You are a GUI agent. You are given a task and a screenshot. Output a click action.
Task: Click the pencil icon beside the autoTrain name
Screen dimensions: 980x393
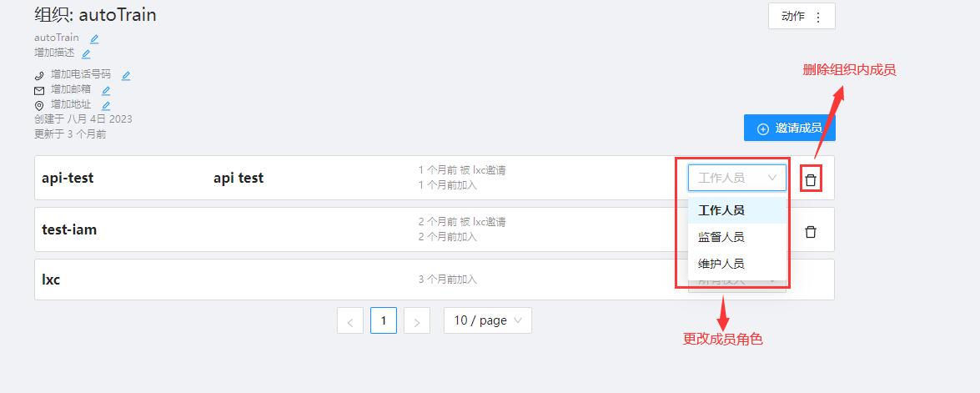coord(94,38)
